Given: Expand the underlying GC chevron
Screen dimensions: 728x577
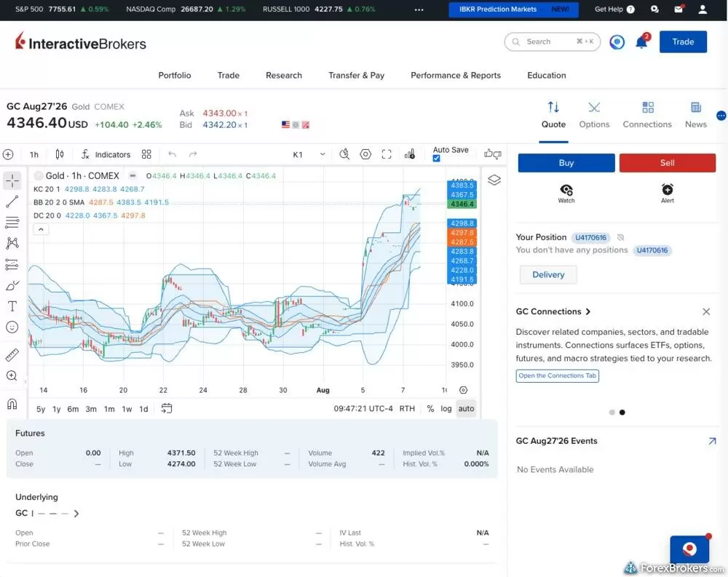Looking at the screenshot, I should tap(76, 514).
